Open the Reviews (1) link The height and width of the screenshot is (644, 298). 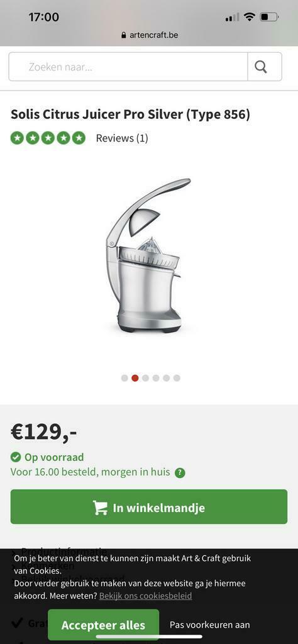[122, 138]
